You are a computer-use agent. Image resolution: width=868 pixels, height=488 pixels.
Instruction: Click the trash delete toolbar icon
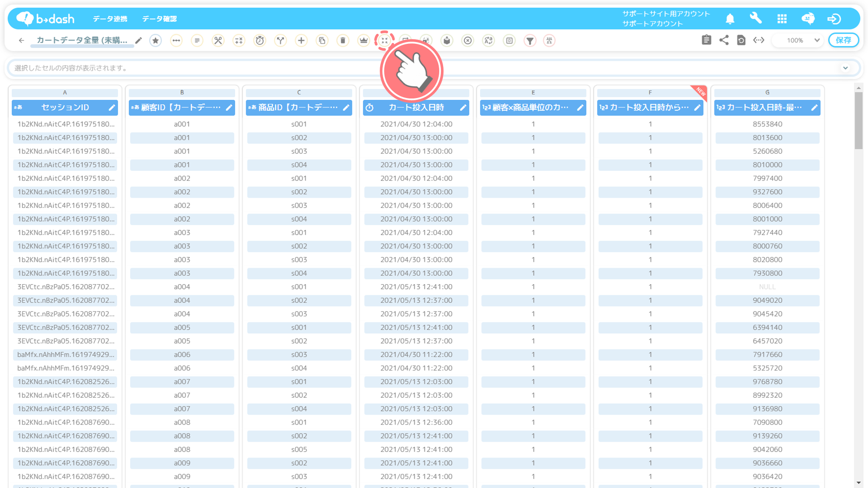click(x=343, y=40)
